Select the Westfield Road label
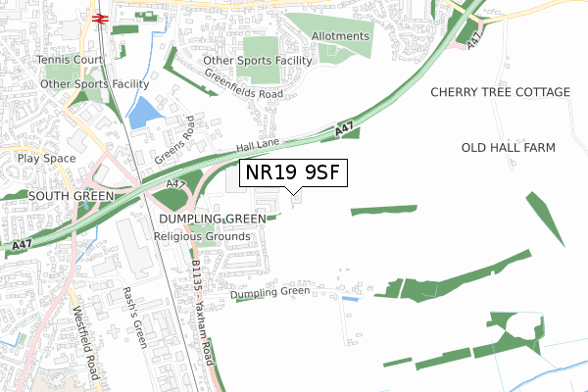Image resolution: width=588 pixels, height=392 pixels. point(85,343)
